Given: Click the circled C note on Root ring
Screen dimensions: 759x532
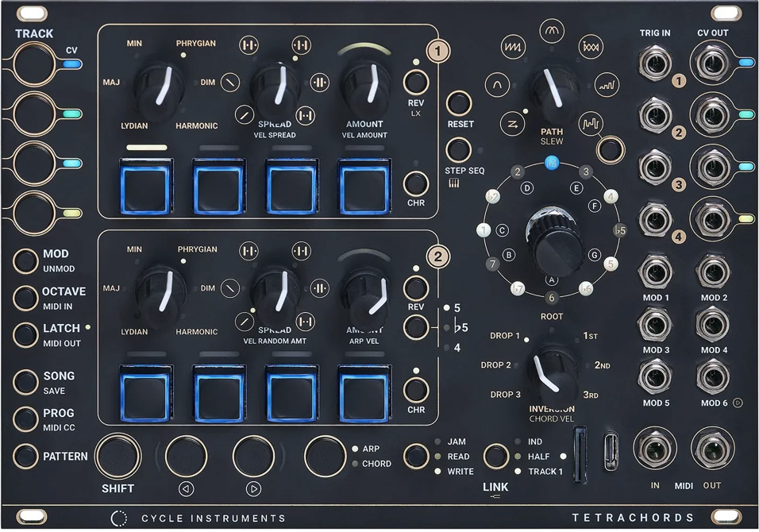Looking at the screenshot, I should [x=503, y=230].
